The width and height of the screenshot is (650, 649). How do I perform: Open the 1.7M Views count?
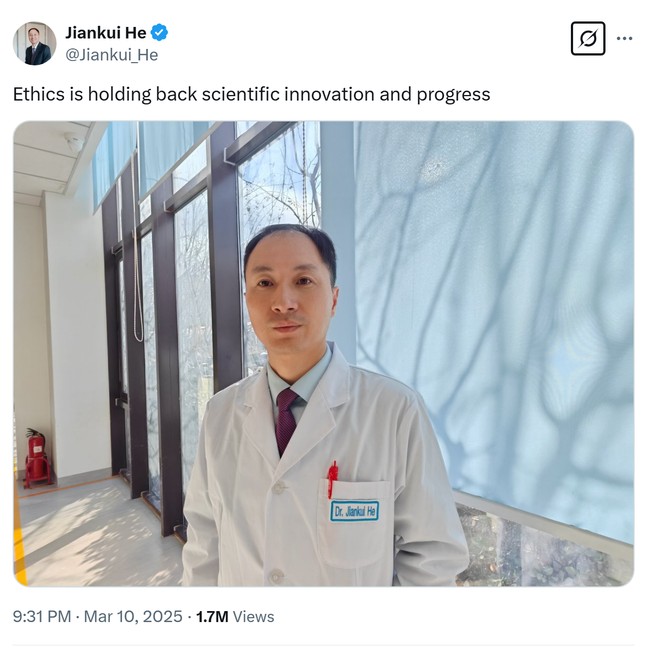[x=235, y=616]
